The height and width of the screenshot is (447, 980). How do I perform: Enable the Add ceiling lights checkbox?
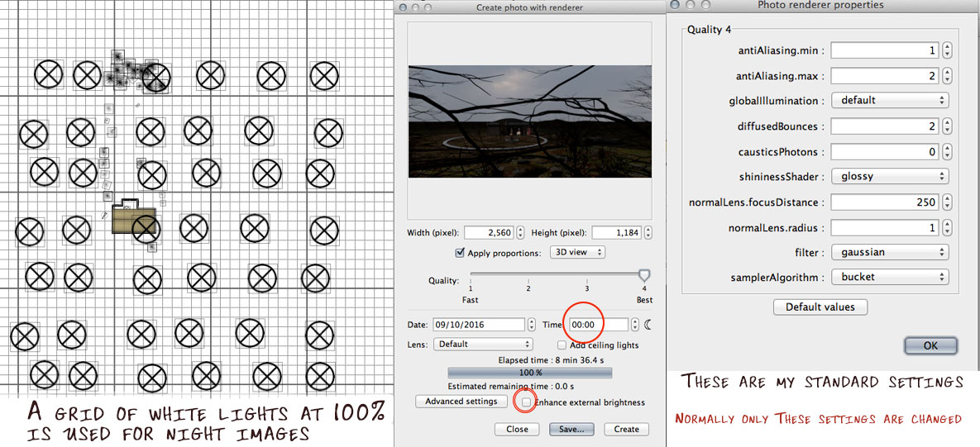[562, 345]
